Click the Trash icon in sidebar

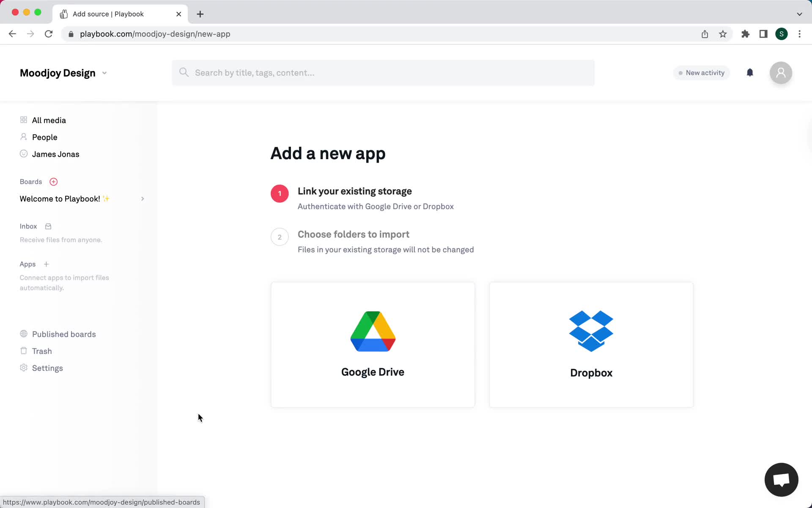(23, 351)
